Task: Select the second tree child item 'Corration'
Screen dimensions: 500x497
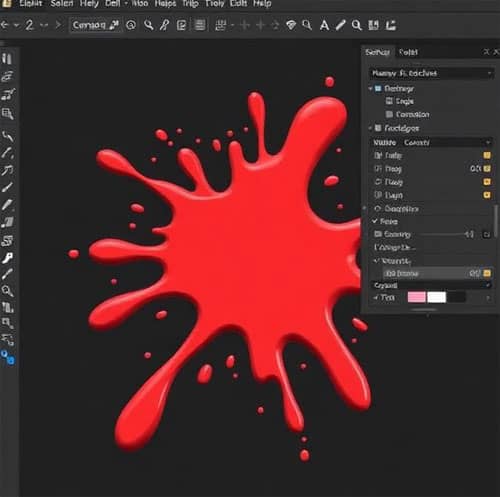Action: (407, 115)
